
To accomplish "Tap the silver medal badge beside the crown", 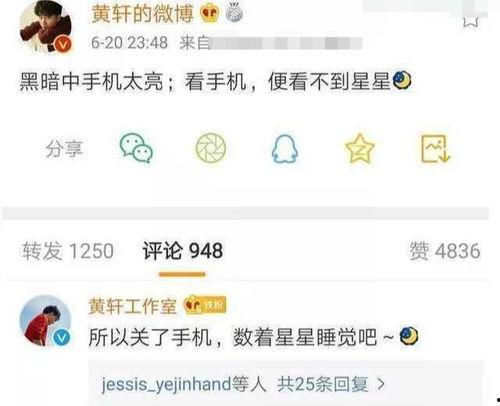I will pos(235,14).
